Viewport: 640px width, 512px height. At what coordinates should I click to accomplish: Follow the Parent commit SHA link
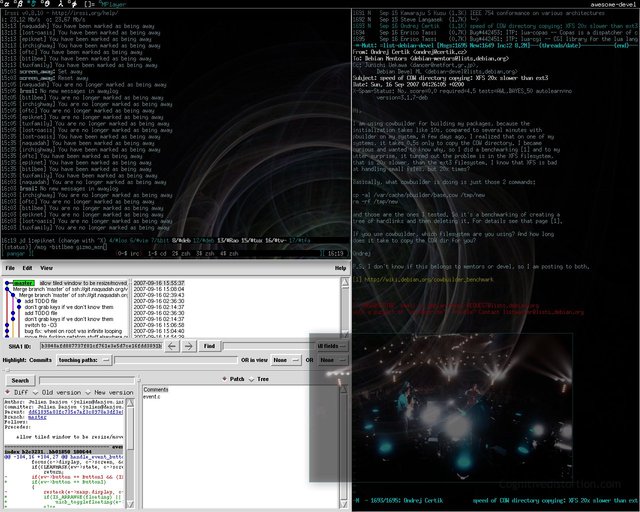point(76,412)
